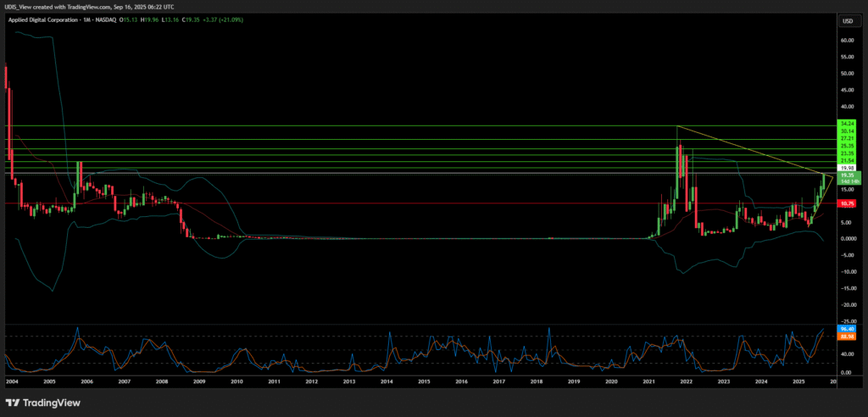This screenshot has height=417, width=868.
Task: Click the 27.21 horizontal line label
Action: tap(846, 138)
